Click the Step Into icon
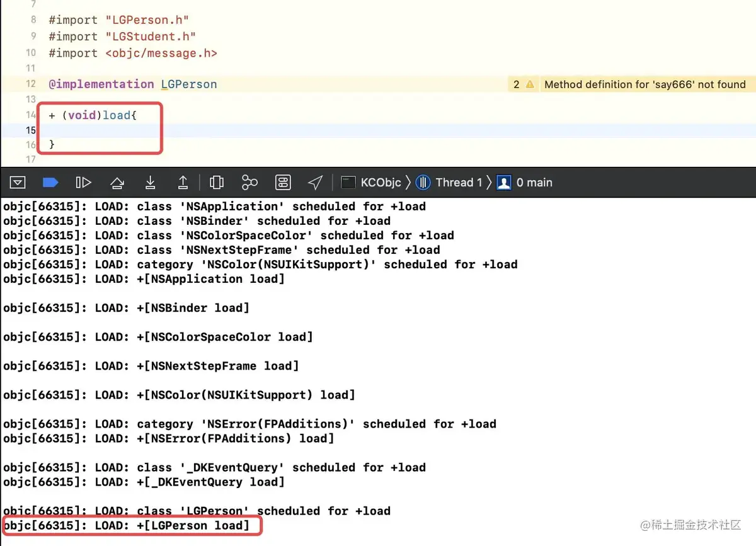The width and height of the screenshot is (756, 546). coord(151,183)
